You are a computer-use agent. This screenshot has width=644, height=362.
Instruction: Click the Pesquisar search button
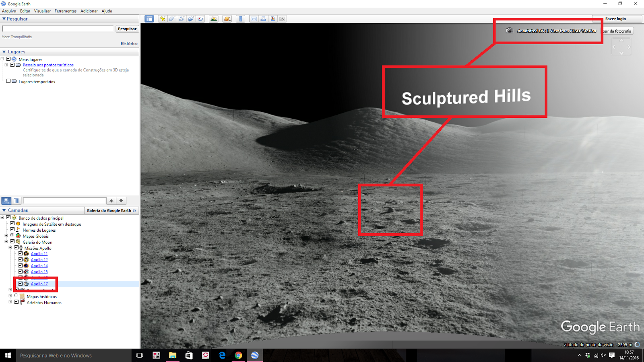click(127, 29)
